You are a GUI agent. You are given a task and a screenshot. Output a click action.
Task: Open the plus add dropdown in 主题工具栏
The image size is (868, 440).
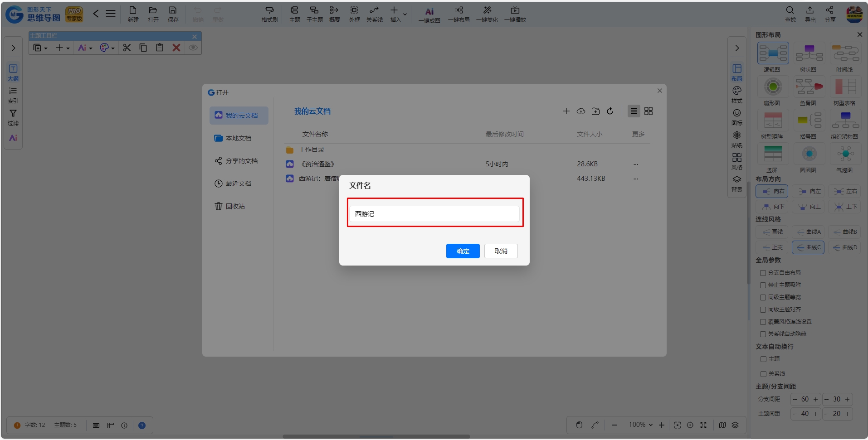point(63,48)
